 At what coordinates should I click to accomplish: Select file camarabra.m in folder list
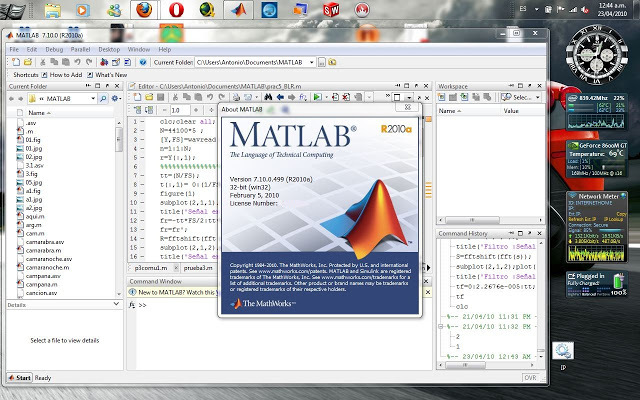point(43,250)
